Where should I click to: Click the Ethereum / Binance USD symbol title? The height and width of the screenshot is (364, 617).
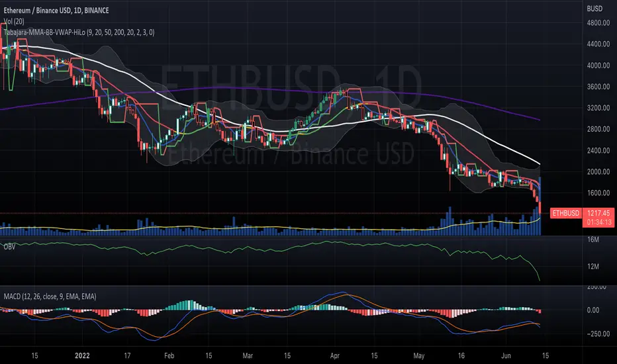56,11
